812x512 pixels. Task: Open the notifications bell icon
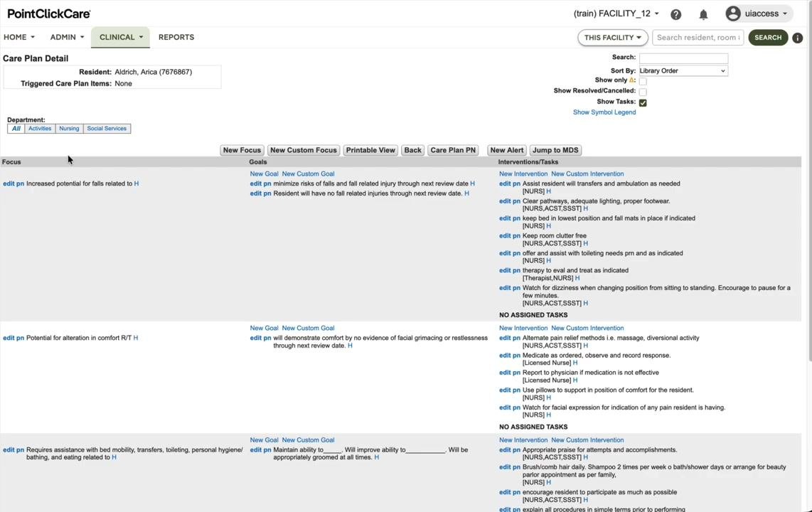click(703, 14)
